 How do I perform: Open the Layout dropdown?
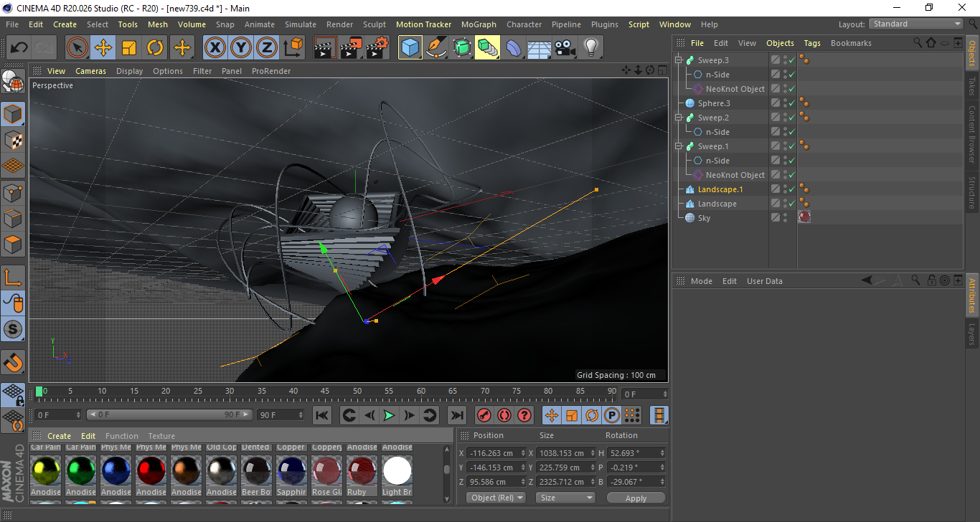tap(916, 24)
